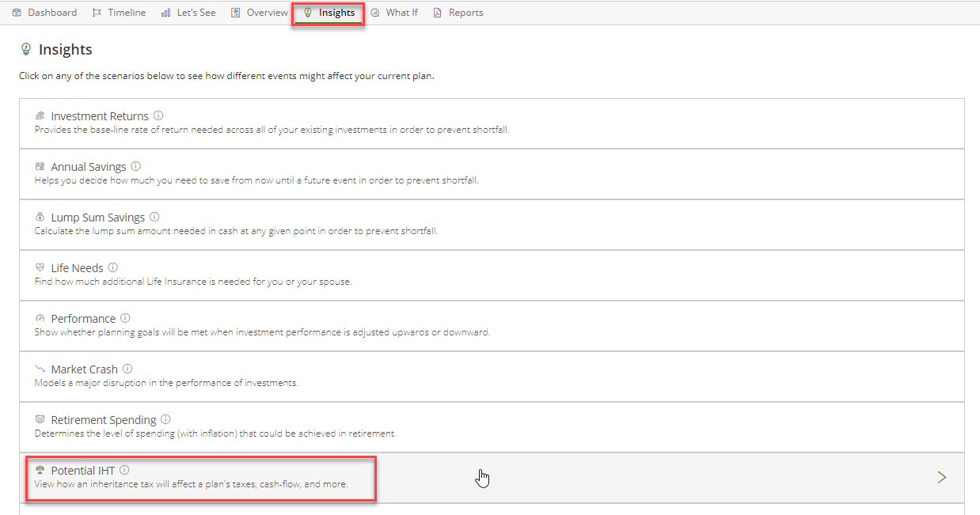Open the Overview tab
This screenshot has width=980, height=515.
(260, 13)
